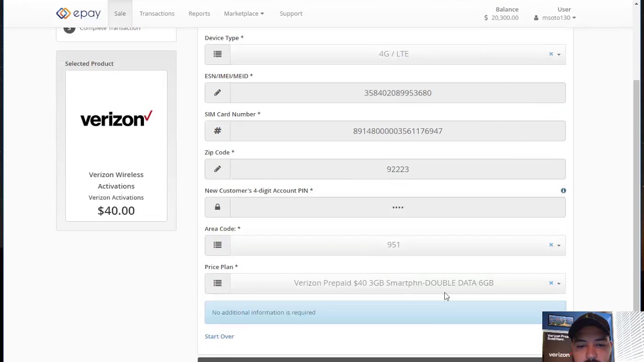Click the pencil icon beside ESN/IMEI/MEID field
Viewport: 644px width, 362px height.
click(217, 93)
